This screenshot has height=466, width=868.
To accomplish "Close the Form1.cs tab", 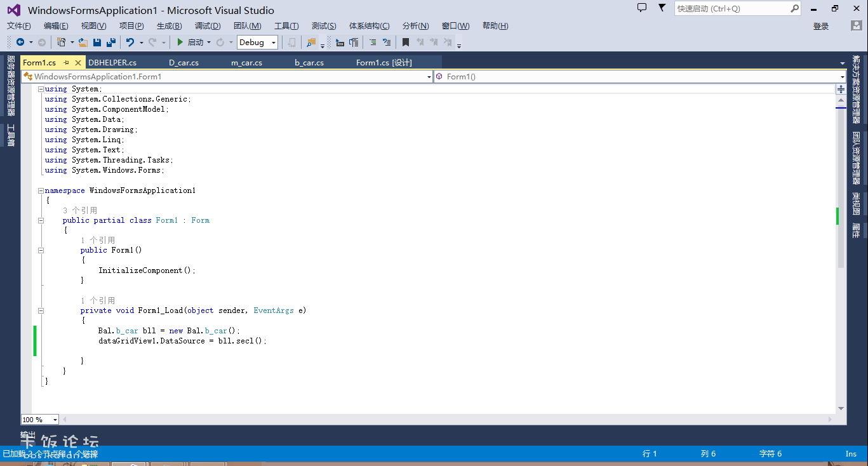I will coord(78,63).
